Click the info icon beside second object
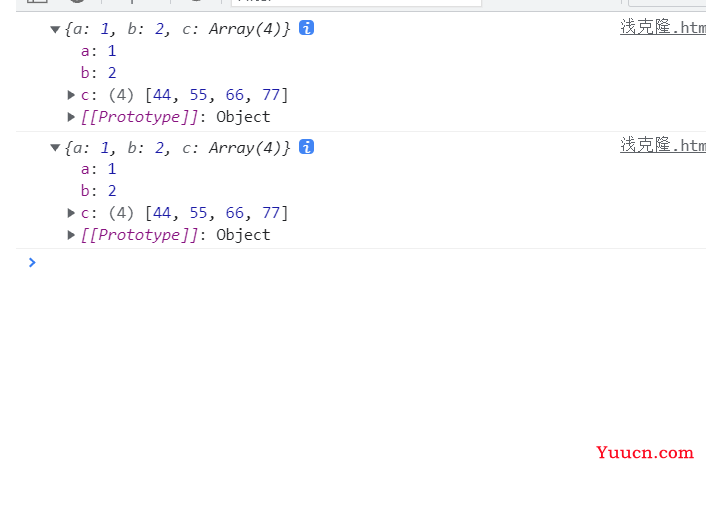This screenshot has height=507, width=706. 307,147
